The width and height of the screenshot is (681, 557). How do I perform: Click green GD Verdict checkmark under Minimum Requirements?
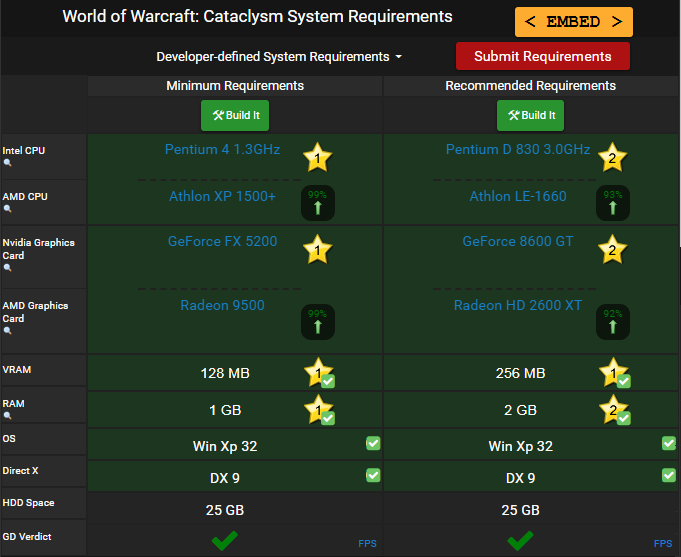pos(225,540)
